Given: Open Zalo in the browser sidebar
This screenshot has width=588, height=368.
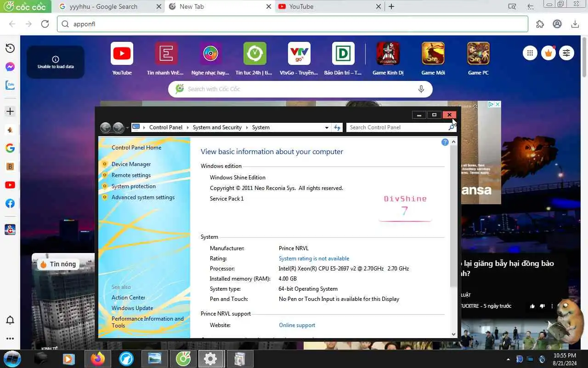Looking at the screenshot, I should tap(10, 85).
